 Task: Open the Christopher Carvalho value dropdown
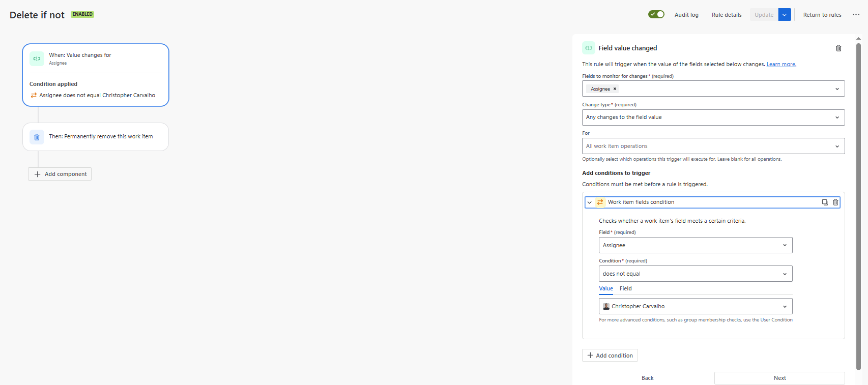(696, 306)
